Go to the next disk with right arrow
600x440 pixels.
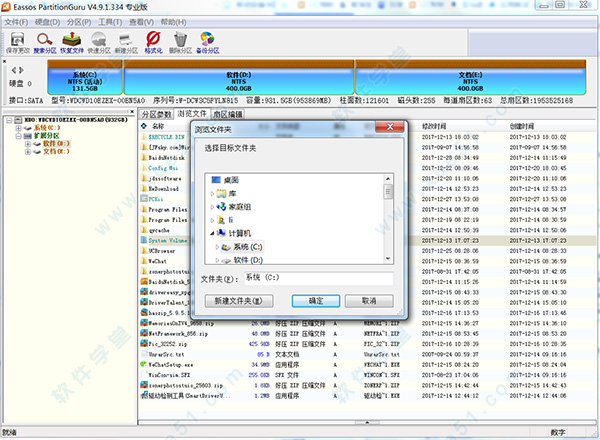21,70
